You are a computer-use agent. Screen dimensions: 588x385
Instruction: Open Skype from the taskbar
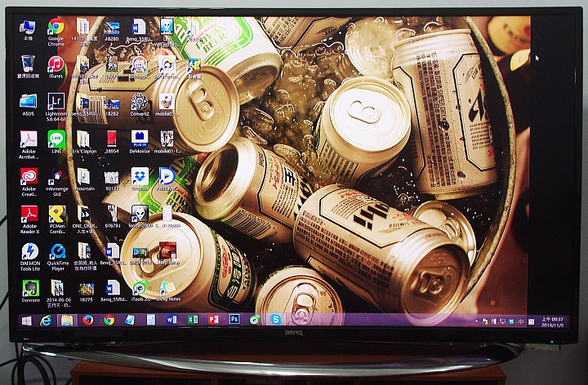click(x=276, y=320)
